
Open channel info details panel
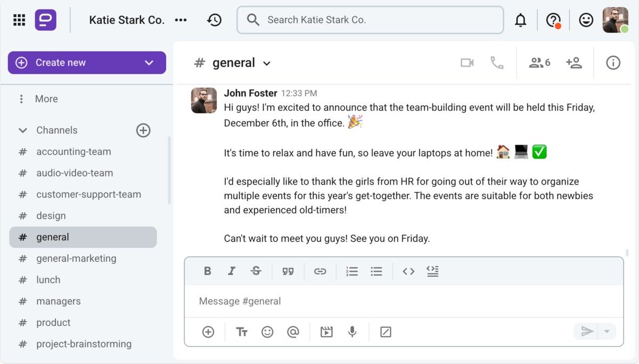(613, 63)
